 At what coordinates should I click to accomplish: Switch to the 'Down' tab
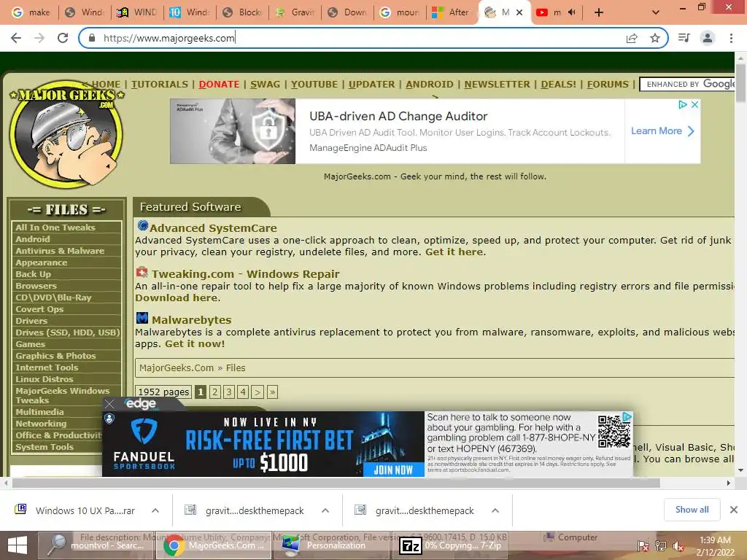pos(348,12)
